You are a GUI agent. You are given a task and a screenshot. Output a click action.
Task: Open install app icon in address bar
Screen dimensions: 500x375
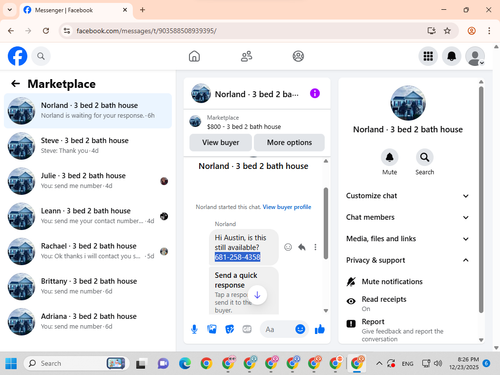click(x=432, y=31)
